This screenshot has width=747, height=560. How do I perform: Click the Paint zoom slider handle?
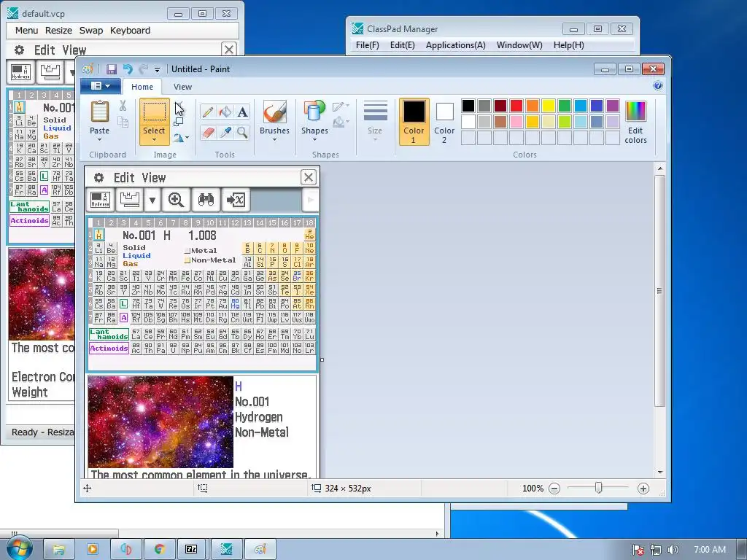[x=598, y=488]
